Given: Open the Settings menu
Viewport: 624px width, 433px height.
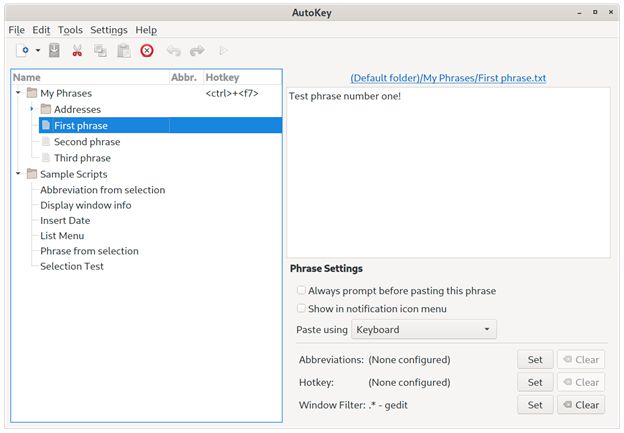Looking at the screenshot, I should click(109, 30).
